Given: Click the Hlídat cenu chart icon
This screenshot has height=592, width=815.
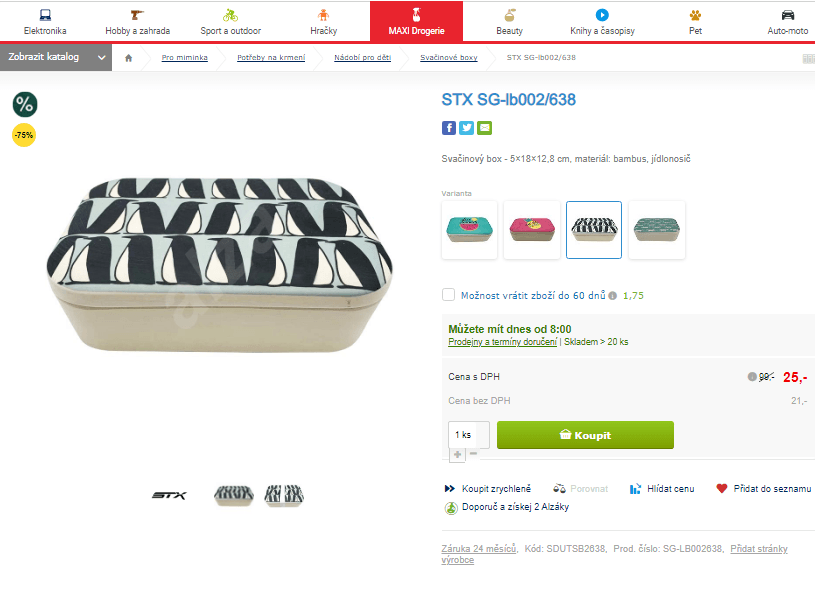Looking at the screenshot, I should 635,489.
